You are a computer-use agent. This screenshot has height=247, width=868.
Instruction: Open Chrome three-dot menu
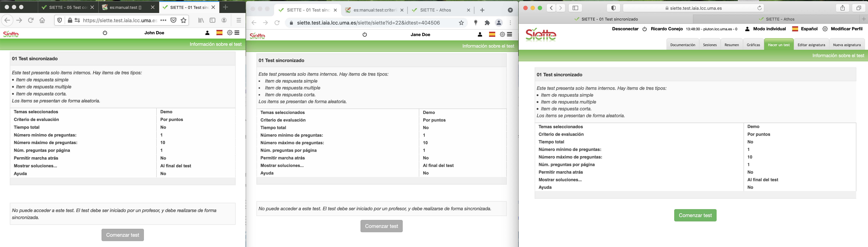[511, 23]
